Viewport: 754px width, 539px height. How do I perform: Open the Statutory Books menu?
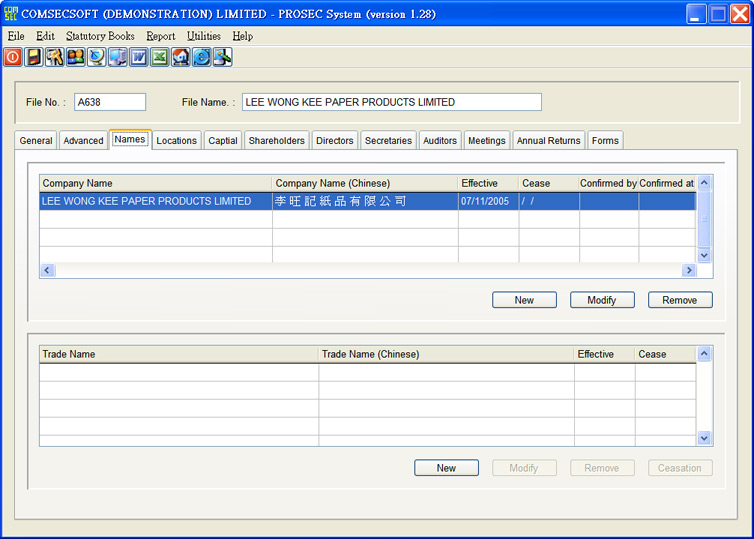click(100, 36)
